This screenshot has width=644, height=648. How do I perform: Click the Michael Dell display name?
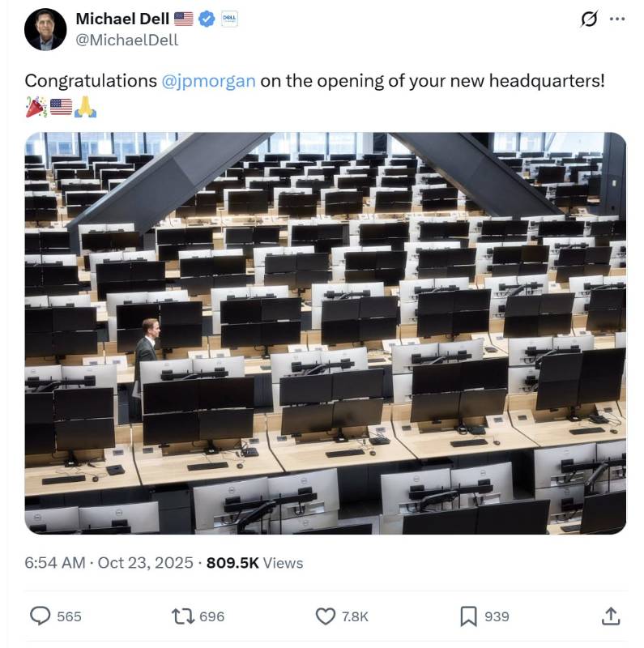point(122,19)
